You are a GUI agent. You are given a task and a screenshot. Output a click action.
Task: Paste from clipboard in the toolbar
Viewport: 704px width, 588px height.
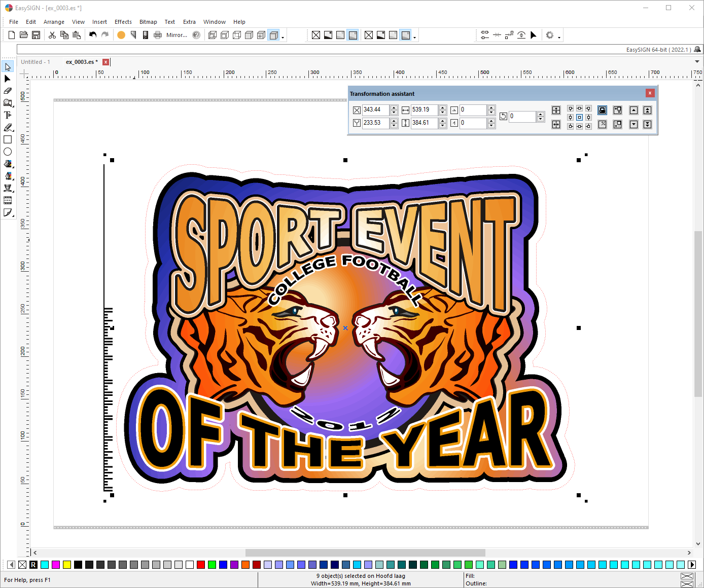pyautogui.click(x=77, y=35)
